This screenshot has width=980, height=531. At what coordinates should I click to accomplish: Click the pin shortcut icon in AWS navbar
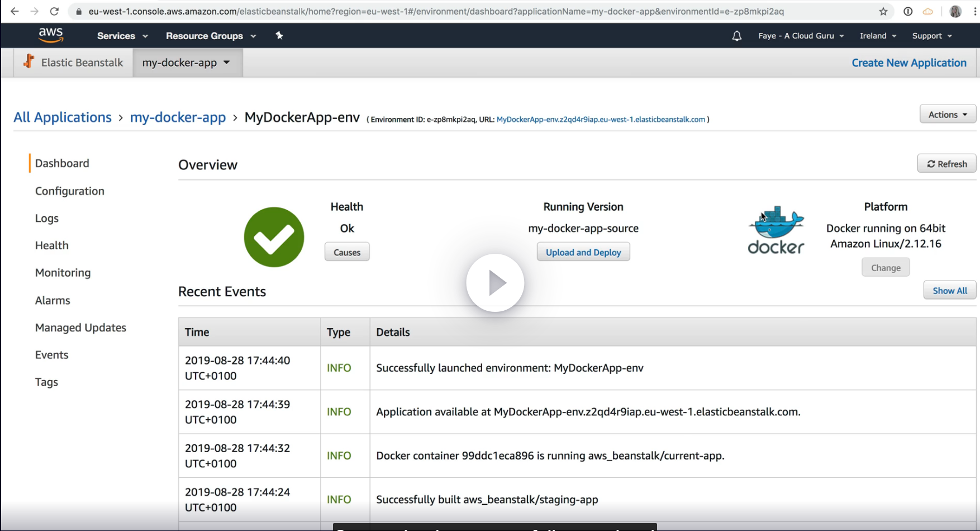(279, 36)
